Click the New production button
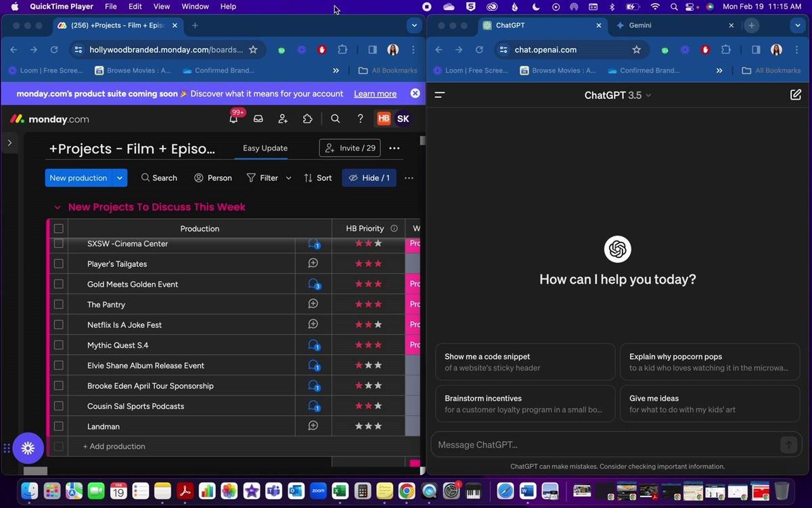This screenshot has height=508, width=812. (78, 177)
